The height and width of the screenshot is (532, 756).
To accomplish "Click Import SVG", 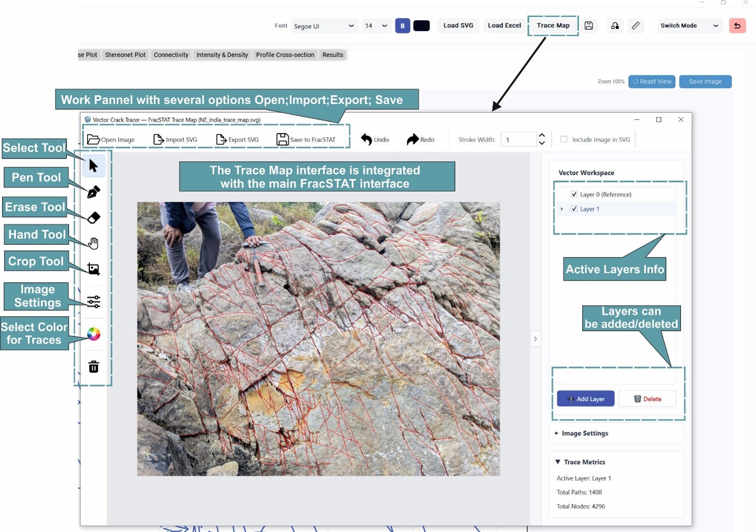I will pyautogui.click(x=175, y=140).
